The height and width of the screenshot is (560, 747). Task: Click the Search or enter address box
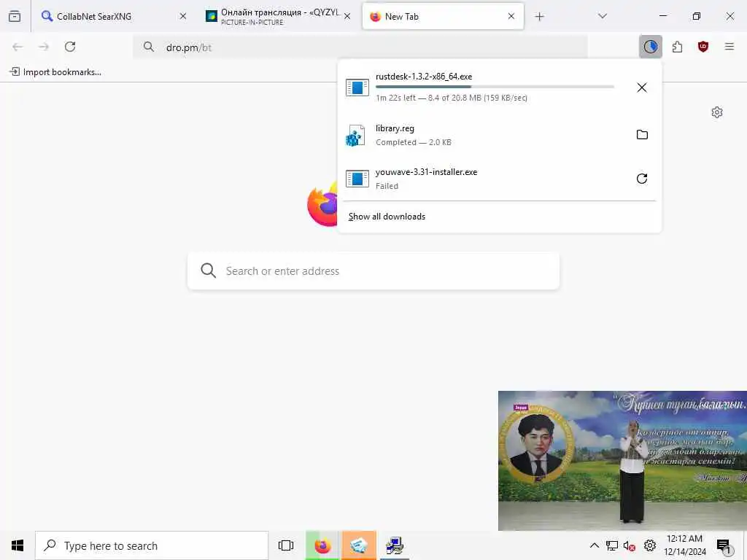[x=373, y=271]
